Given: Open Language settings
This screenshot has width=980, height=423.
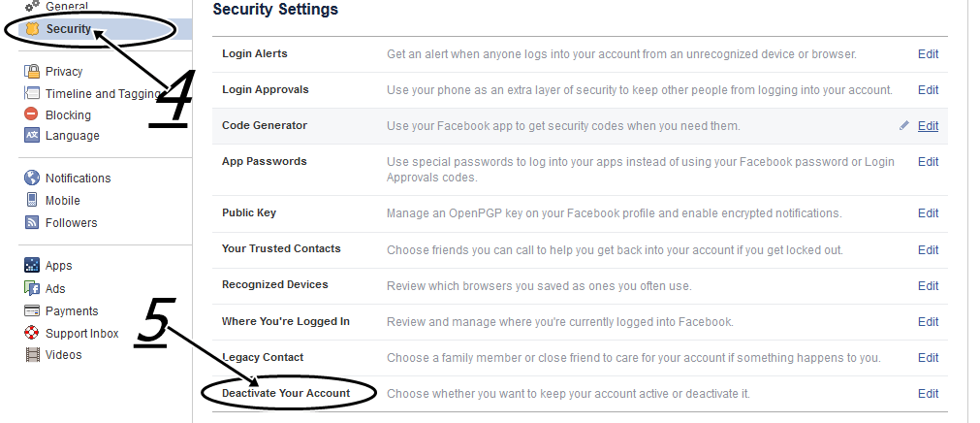Looking at the screenshot, I should (x=73, y=136).
